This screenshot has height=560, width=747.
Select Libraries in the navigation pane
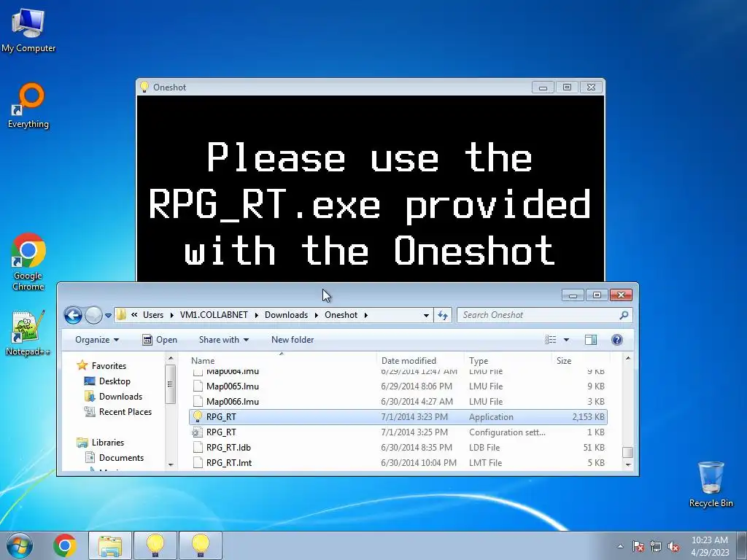tap(108, 442)
